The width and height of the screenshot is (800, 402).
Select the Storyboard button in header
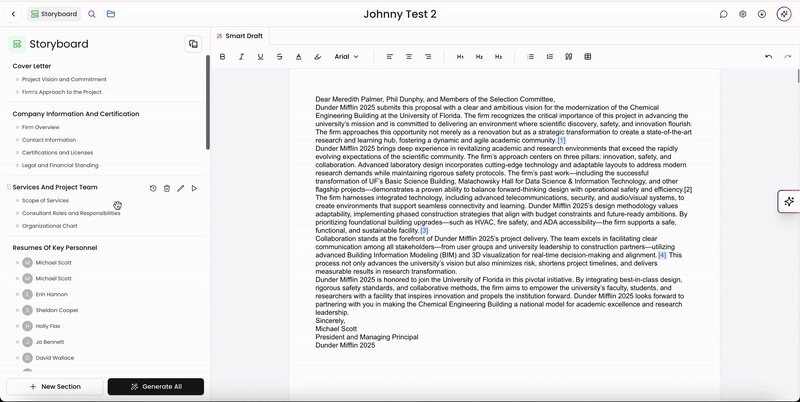tap(54, 14)
